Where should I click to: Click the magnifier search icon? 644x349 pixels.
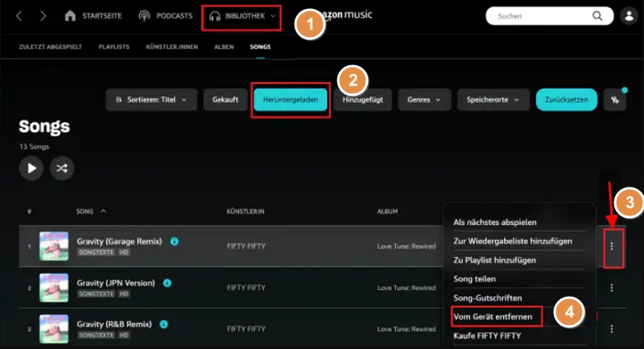[597, 16]
